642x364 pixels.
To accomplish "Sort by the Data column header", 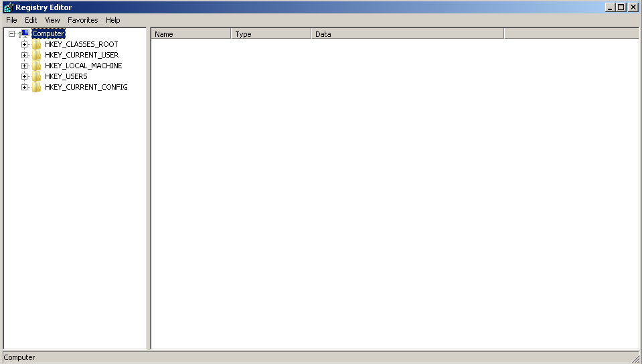I will pos(408,34).
